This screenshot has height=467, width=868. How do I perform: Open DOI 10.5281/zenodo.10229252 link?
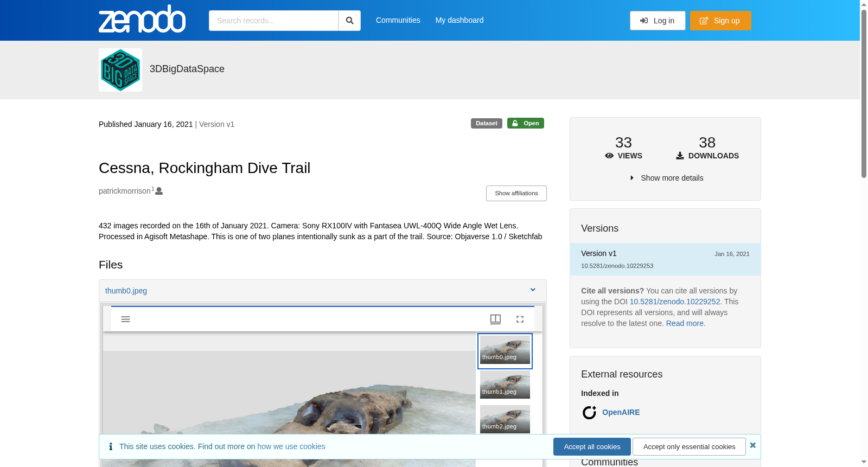click(675, 302)
